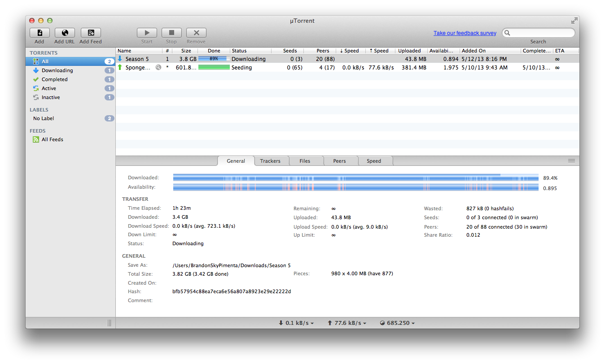605x364 pixels.
Task: Show Completed torrents category
Action: (x=70, y=79)
